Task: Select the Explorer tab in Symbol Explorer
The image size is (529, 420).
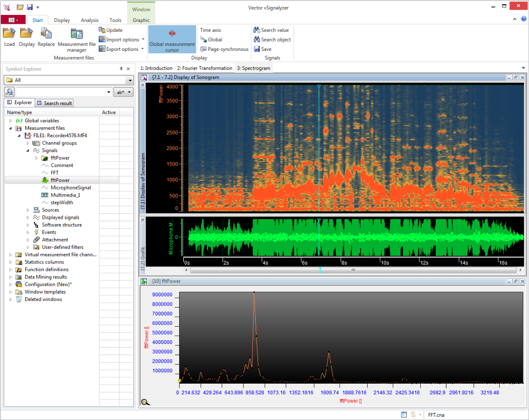Action: (x=20, y=102)
